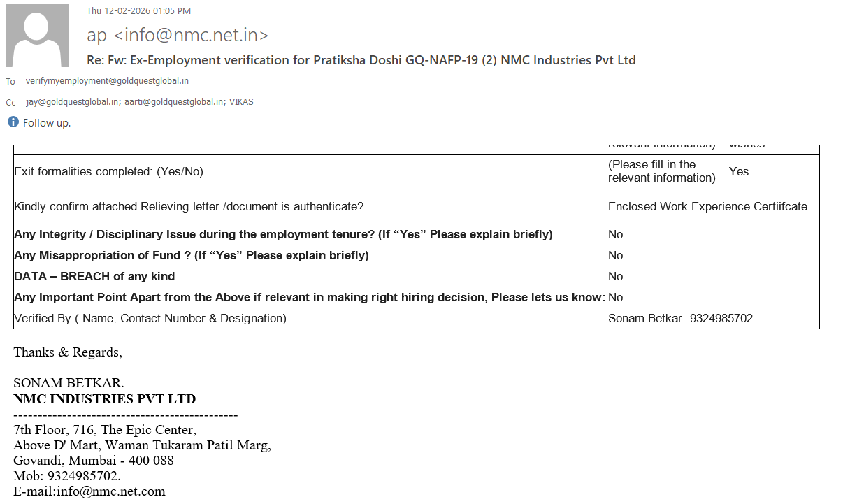
Task: Click the DATA – BREACH row label
Action: pos(94,277)
